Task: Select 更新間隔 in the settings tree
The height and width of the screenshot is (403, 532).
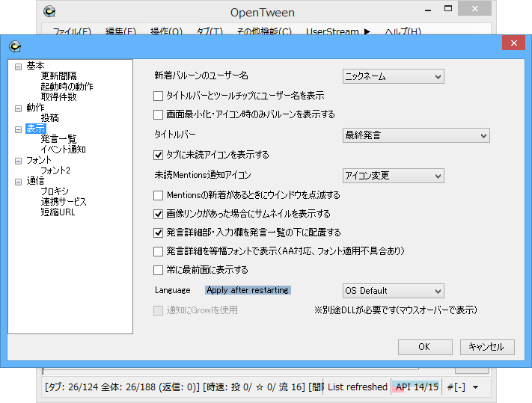Action: [58, 76]
